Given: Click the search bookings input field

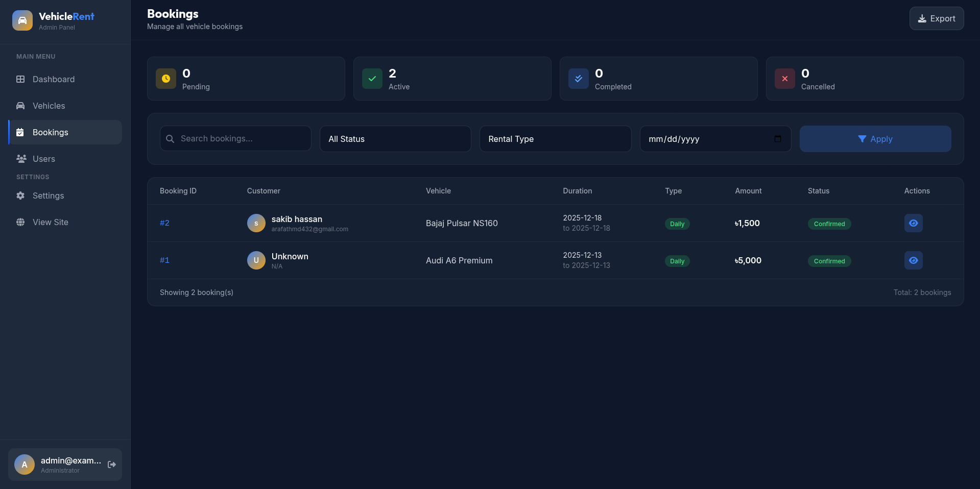Looking at the screenshot, I should (x=235, y=138).
